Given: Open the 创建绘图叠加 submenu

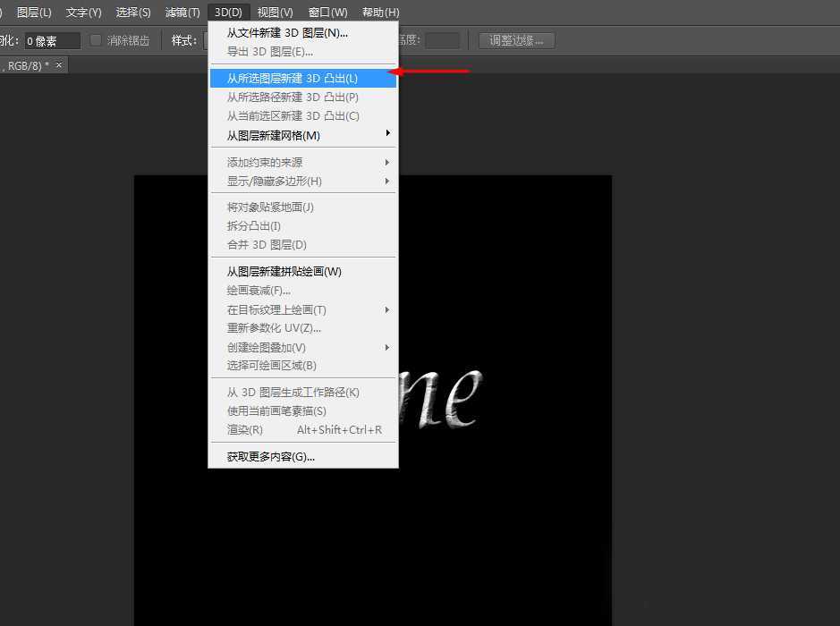Looking at the screenshot, I should [x=266, y=346].
